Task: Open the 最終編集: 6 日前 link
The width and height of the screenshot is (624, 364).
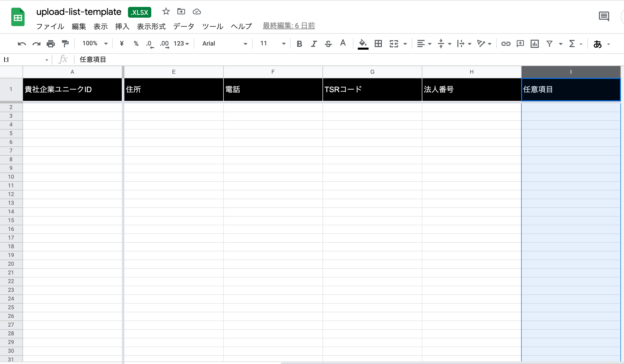Action: coord(289,26)
